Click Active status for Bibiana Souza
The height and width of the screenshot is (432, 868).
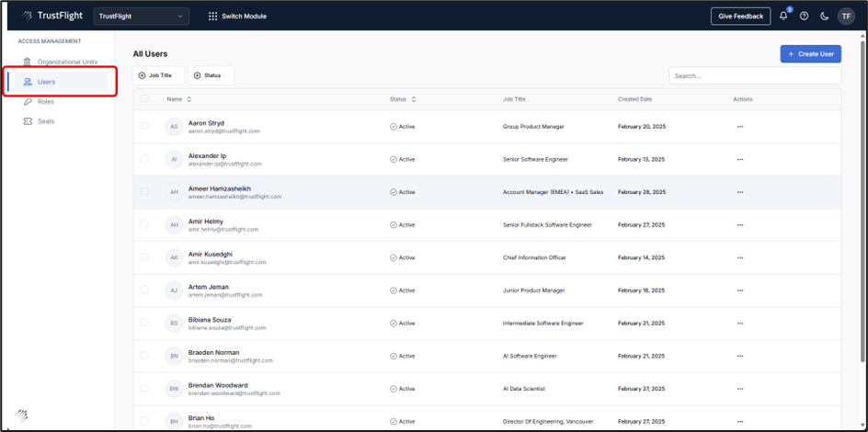point(403,323)
